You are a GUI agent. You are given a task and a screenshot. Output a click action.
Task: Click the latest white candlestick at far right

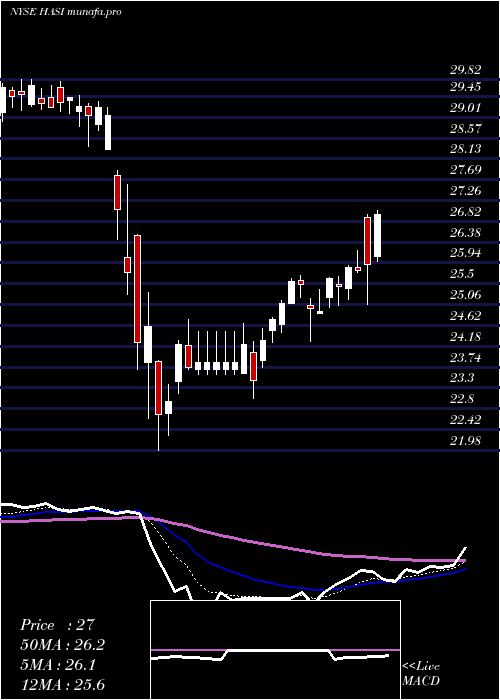[x=377, y=236]
